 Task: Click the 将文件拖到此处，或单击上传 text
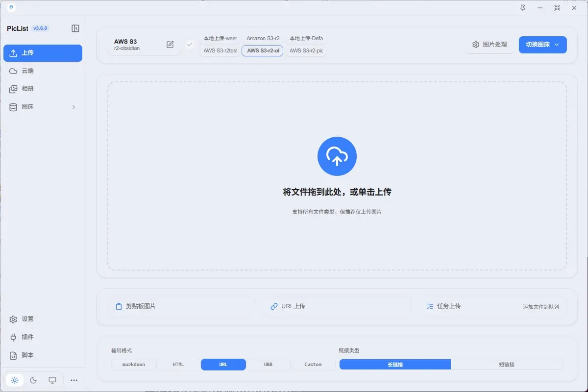[x=337, y=192]
